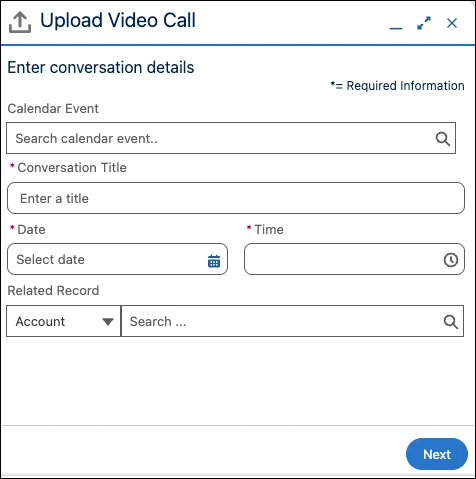Image resolution: width=476 pixels, height=479 pixels.
Task: Click the magnifier in Calendar Event search
Action: point(443,139)
